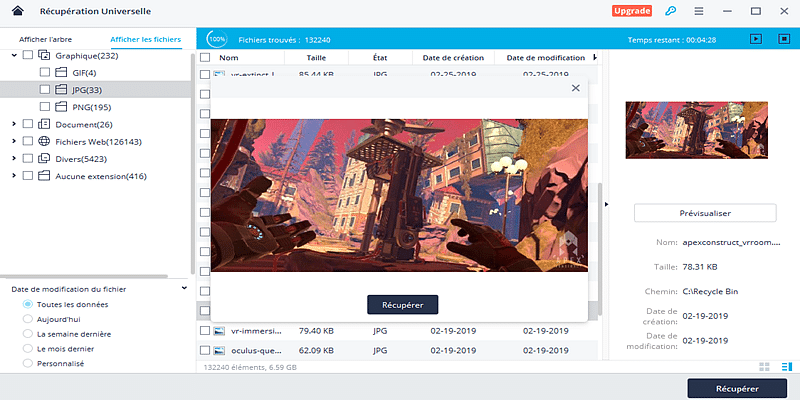The height and width of the screenshot is (400, 800).
Task: Click the Graphique category icon
Action: 44,55
